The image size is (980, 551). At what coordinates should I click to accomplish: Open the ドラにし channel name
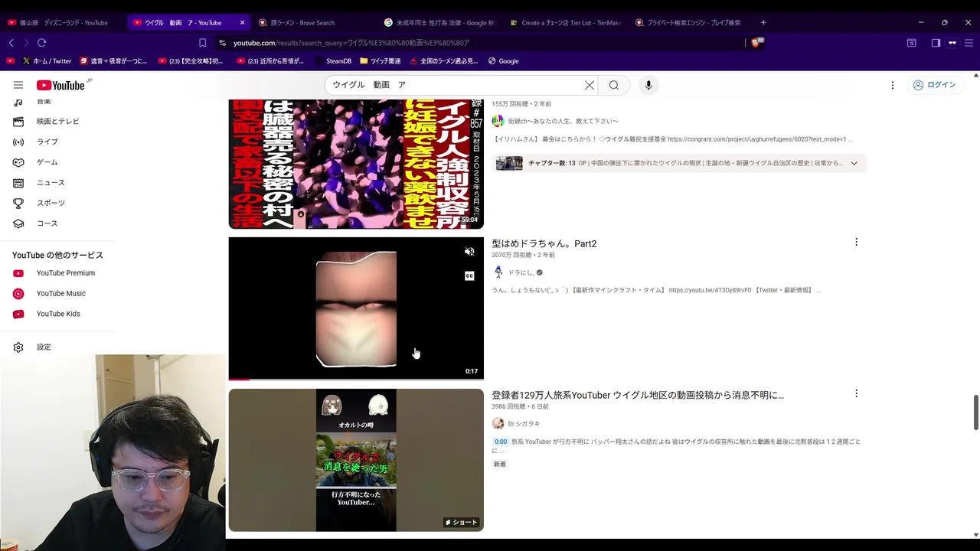(520, 272)
